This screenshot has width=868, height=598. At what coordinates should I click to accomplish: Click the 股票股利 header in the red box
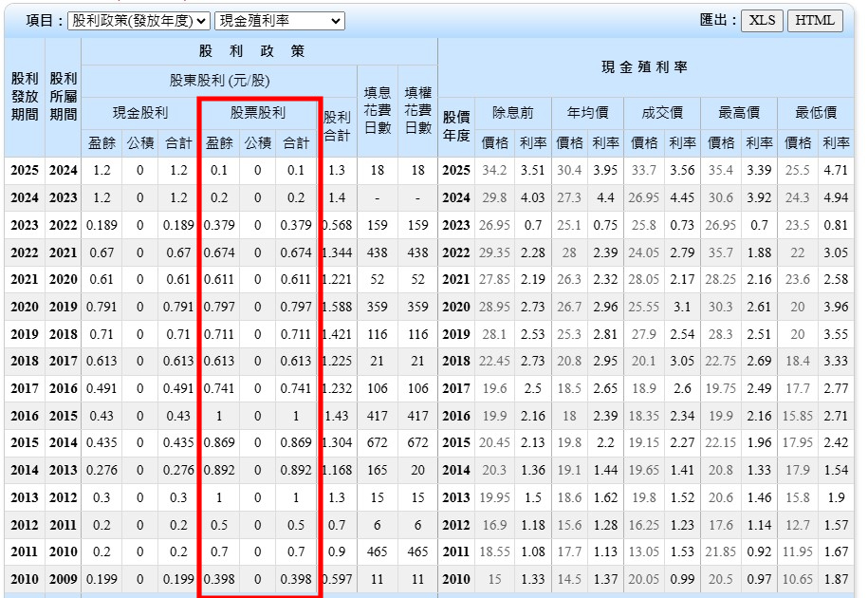258,113
